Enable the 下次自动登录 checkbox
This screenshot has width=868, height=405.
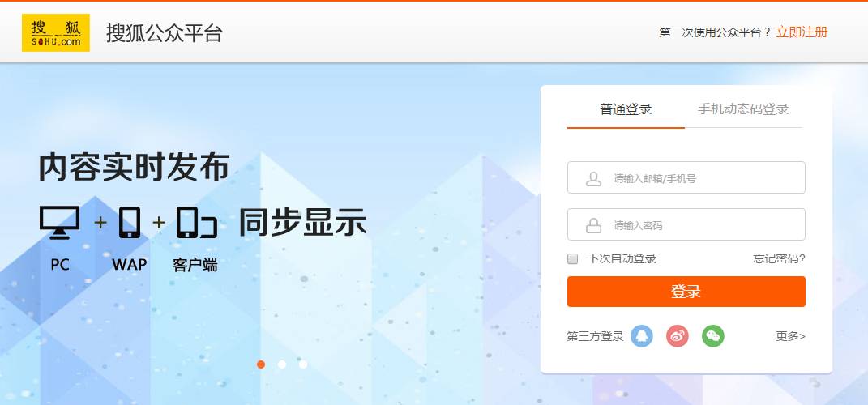tap(573, 259)
